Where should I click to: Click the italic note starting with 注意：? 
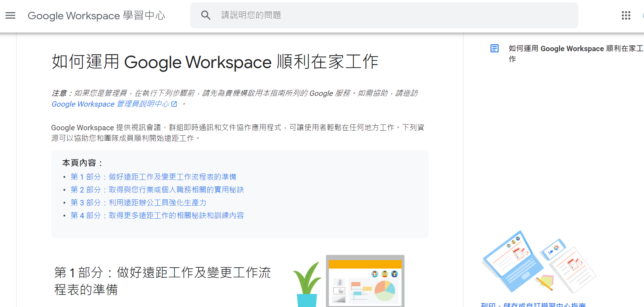(x=235, y=98)
